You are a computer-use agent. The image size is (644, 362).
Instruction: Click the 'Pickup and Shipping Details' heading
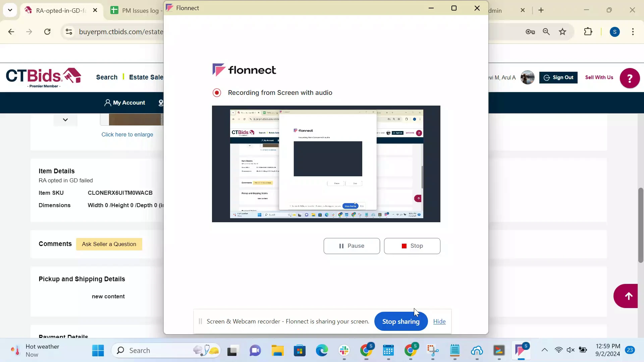pos(82,279)
